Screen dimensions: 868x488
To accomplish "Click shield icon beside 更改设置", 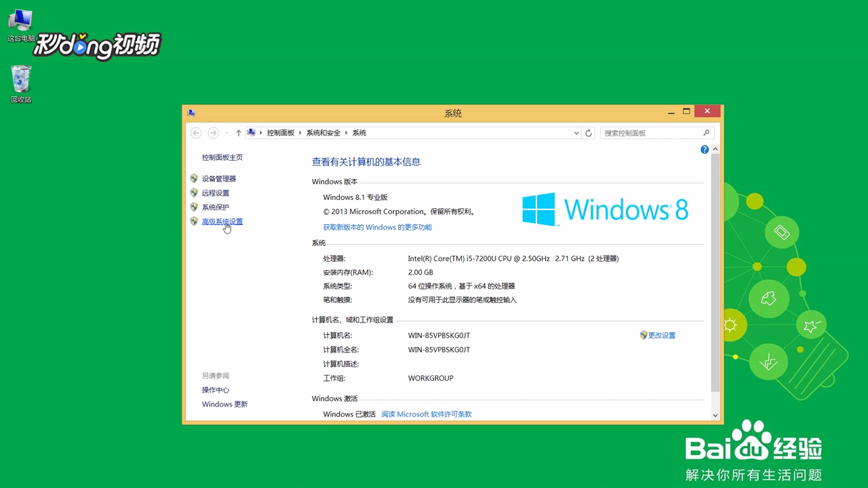I will point(644,335).
